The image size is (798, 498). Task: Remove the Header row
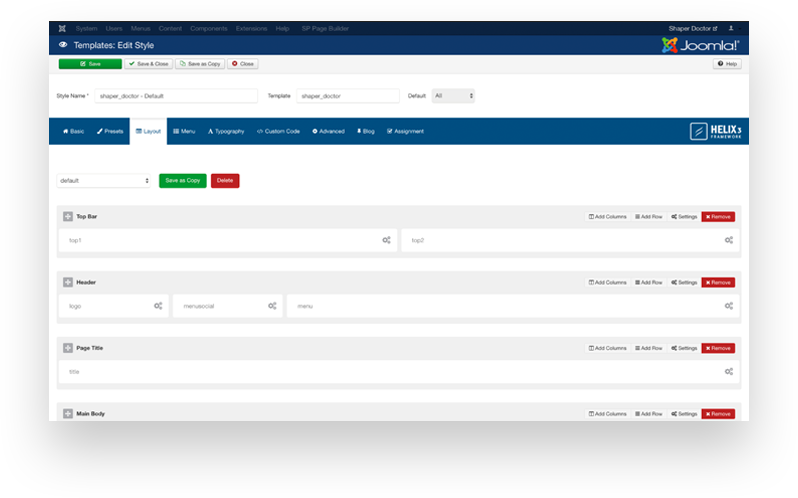pyautogui.click(x=718, y=282)
